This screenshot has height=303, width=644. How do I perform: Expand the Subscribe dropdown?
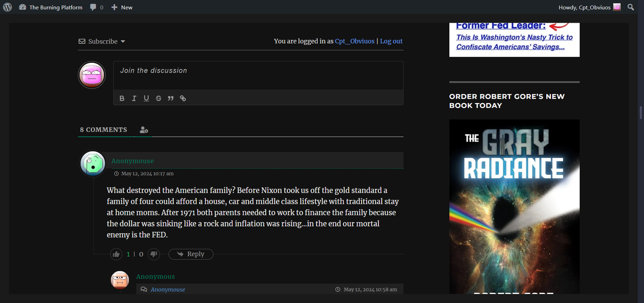pyautogui.click(x=102, y=41)
